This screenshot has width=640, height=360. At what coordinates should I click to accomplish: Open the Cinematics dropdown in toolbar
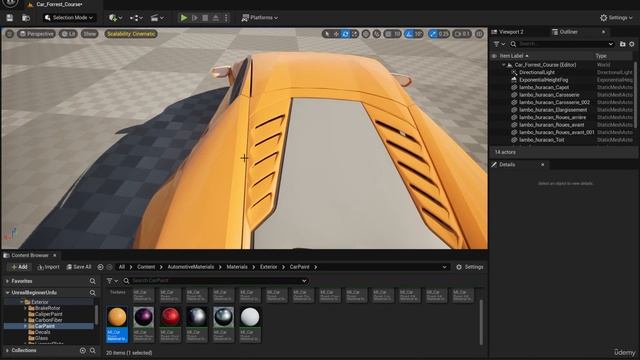click(157, 18)
